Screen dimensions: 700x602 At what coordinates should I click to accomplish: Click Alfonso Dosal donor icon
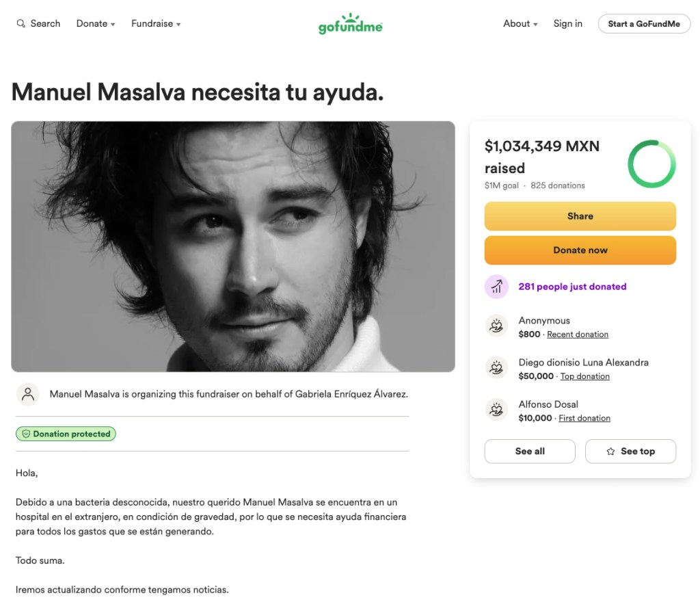pyautogui.click(x=496, y=410)
